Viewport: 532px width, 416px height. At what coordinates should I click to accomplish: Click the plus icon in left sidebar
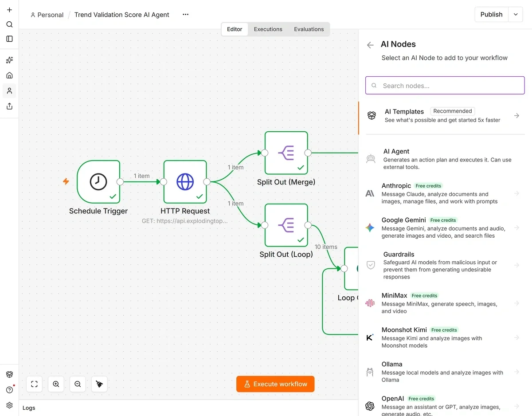[x=9, y=10]
